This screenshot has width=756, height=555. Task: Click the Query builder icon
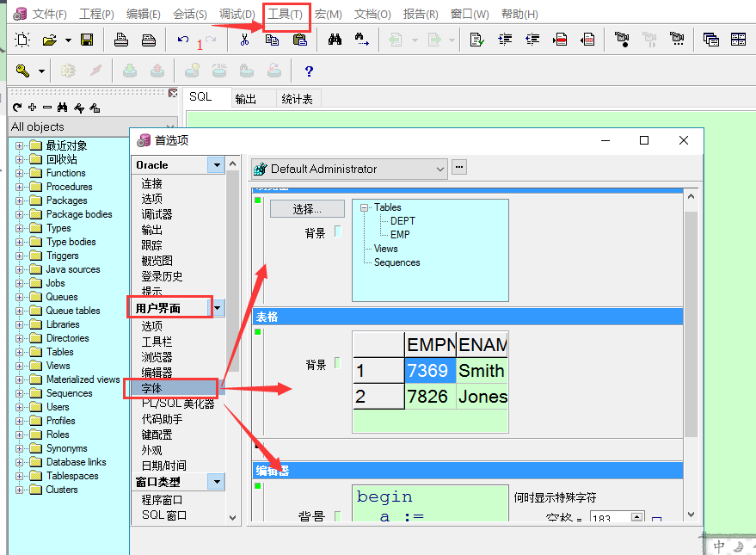click(x=219, y=71)
